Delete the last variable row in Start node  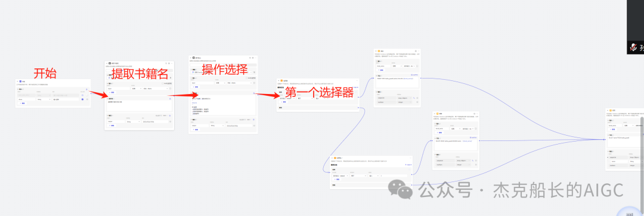(88, 99)
